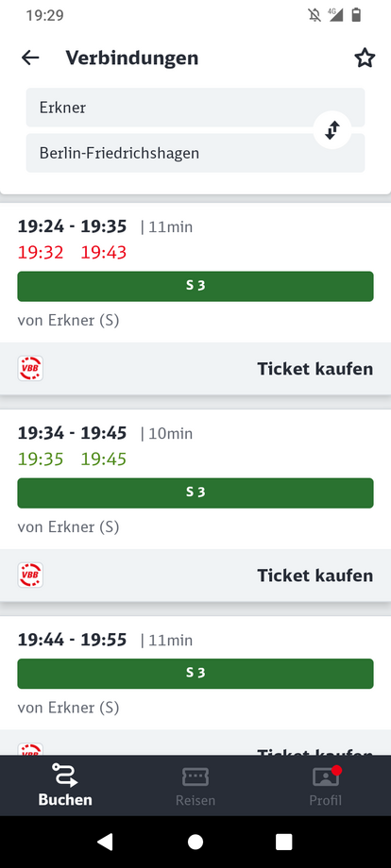The image size is (391, 868).
Task: Tap the delayed 19:32 departure time
Action: point(41,253)
